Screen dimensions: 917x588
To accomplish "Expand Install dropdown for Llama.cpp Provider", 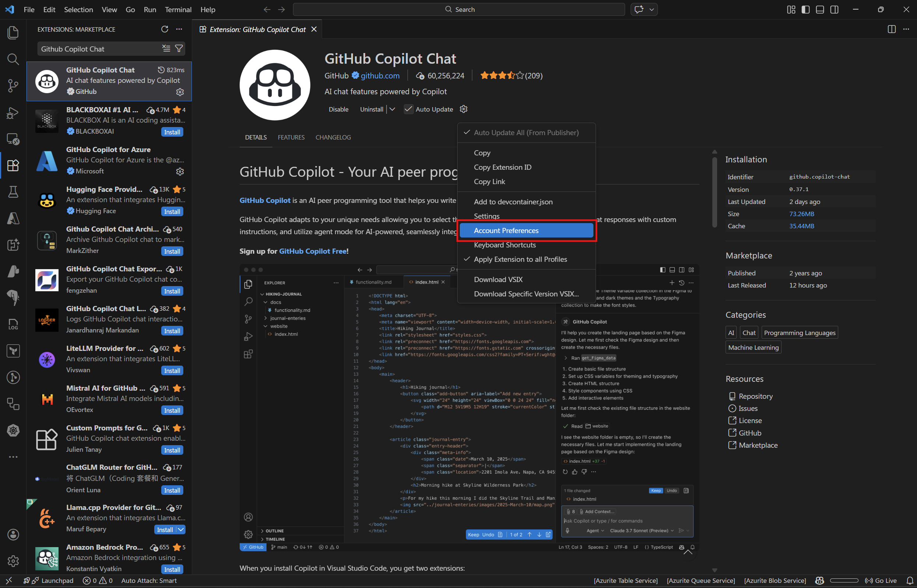I will click(181, 529).
